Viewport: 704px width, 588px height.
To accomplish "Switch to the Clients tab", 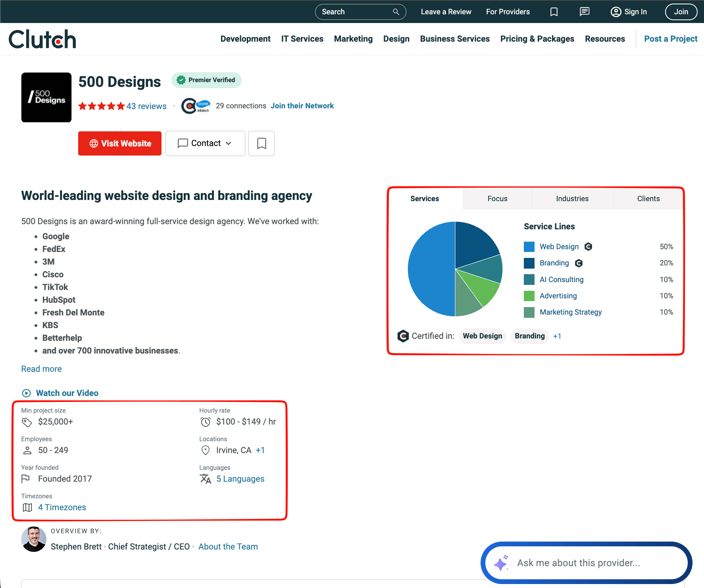I will click(x=648, y=199).
